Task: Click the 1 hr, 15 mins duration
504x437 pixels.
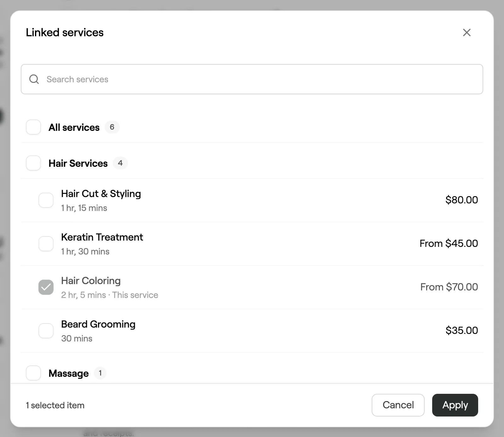Action: click(x=84, y=208)
